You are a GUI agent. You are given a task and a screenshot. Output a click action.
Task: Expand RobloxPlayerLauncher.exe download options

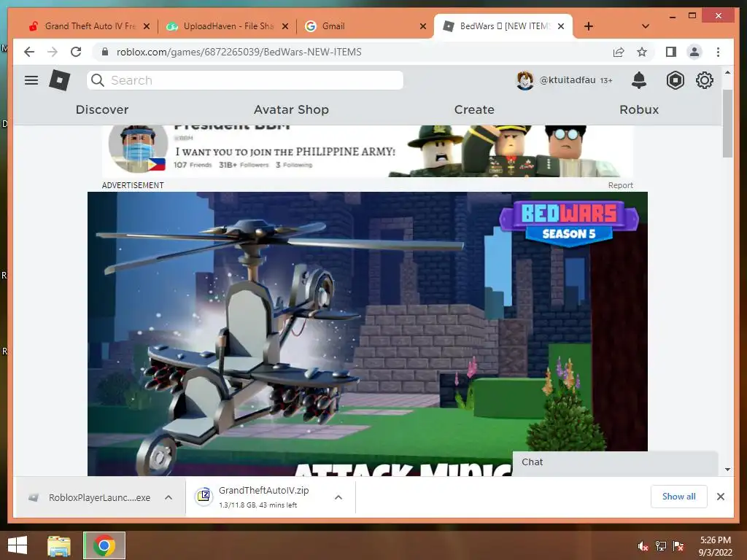169,497
